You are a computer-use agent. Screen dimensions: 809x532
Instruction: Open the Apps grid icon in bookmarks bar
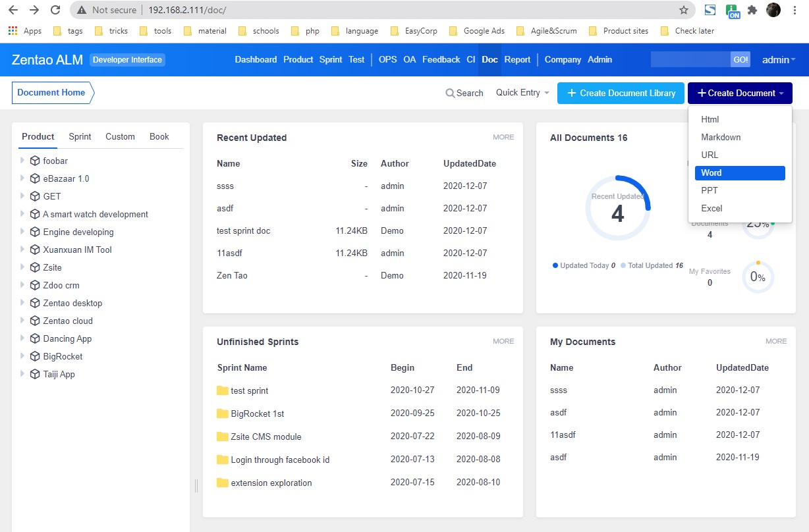(13, 31)
